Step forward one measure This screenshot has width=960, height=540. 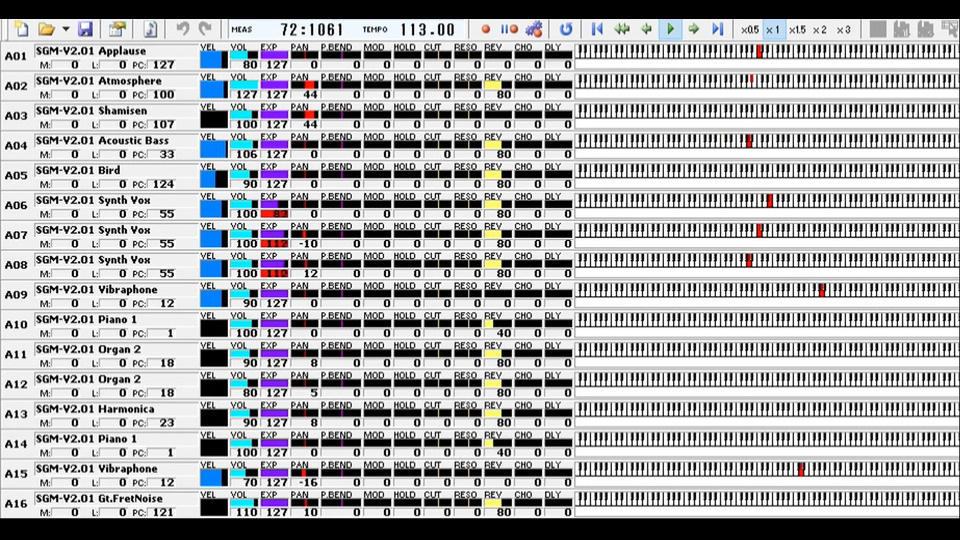click(694, 29)
